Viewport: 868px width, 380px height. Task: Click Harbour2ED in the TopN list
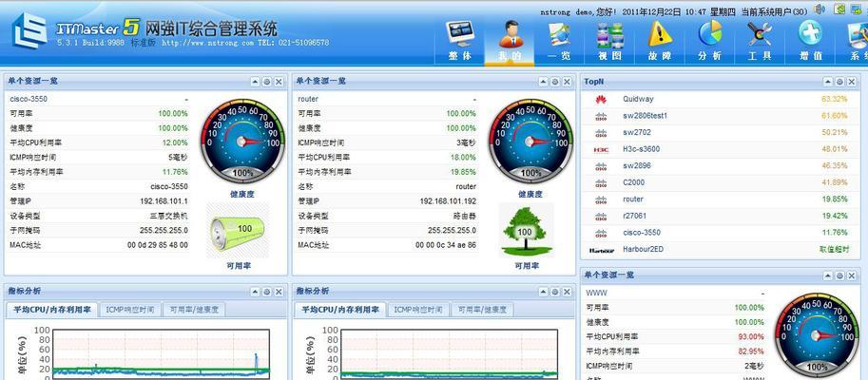643,249
